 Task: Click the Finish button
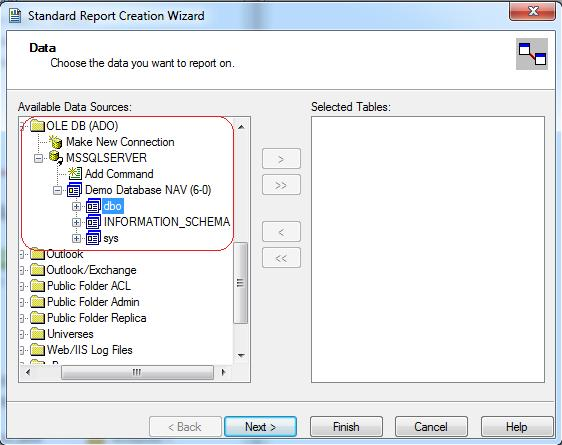tap(346, 427)
